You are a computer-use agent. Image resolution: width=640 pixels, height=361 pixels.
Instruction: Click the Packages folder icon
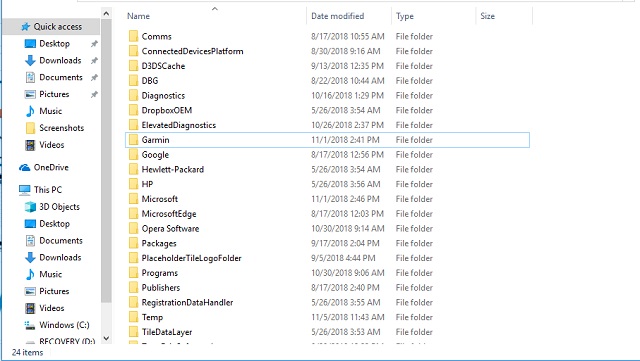pos(133,243)
